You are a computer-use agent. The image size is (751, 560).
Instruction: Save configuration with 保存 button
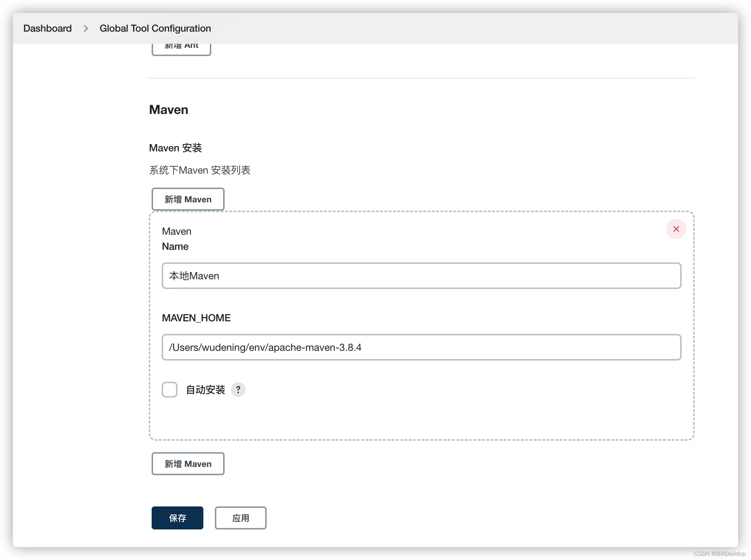coord(178,518)
